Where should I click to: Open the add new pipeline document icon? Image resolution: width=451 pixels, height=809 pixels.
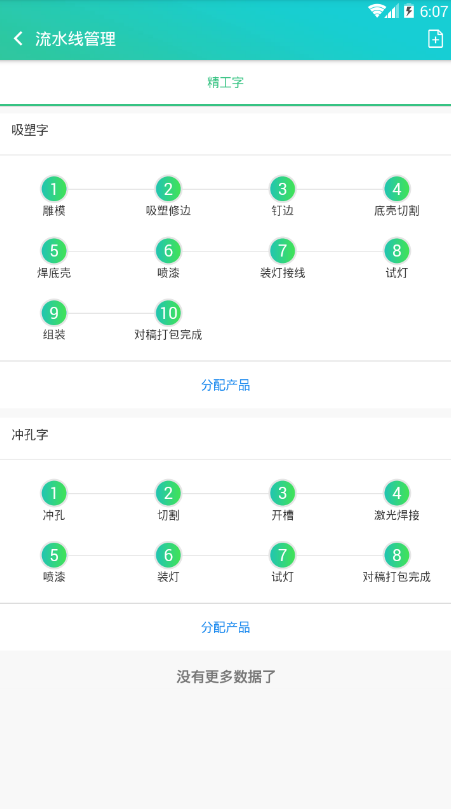(x=435, y=39)
